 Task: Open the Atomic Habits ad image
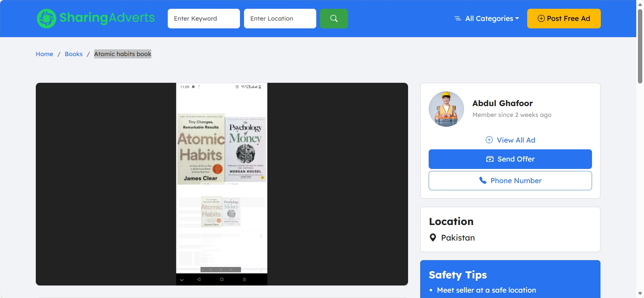[x=222, y=184]
